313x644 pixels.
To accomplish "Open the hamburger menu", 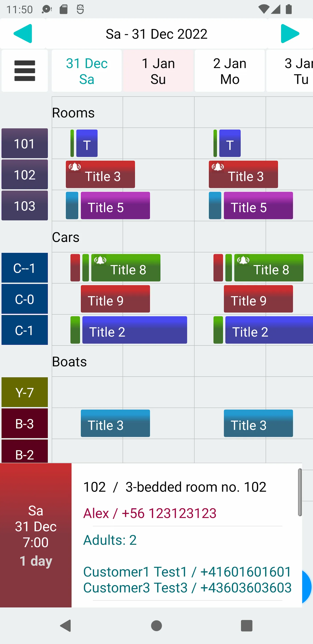I will point(25,71).
